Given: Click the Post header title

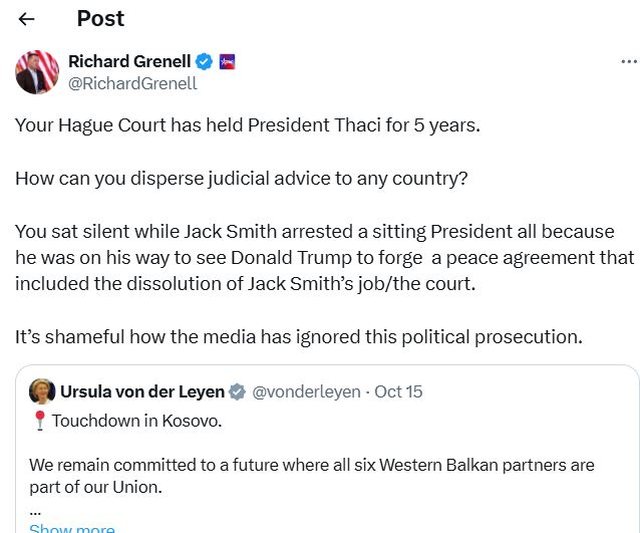Looking at the screenshot, I should click(101, 19).
